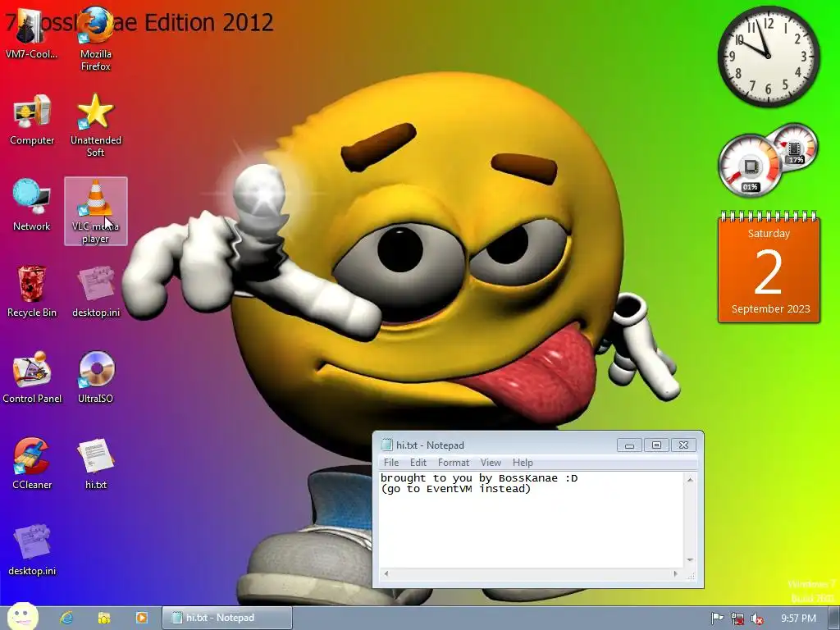Select the VLC media player shortcut
840x630 pixels.
[96, 211]
